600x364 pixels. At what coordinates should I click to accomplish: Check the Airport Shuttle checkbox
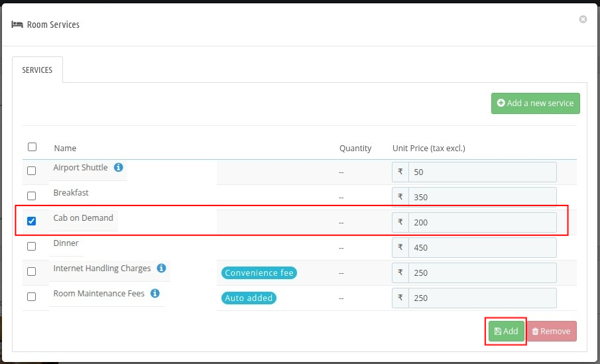tap(32, 170)
